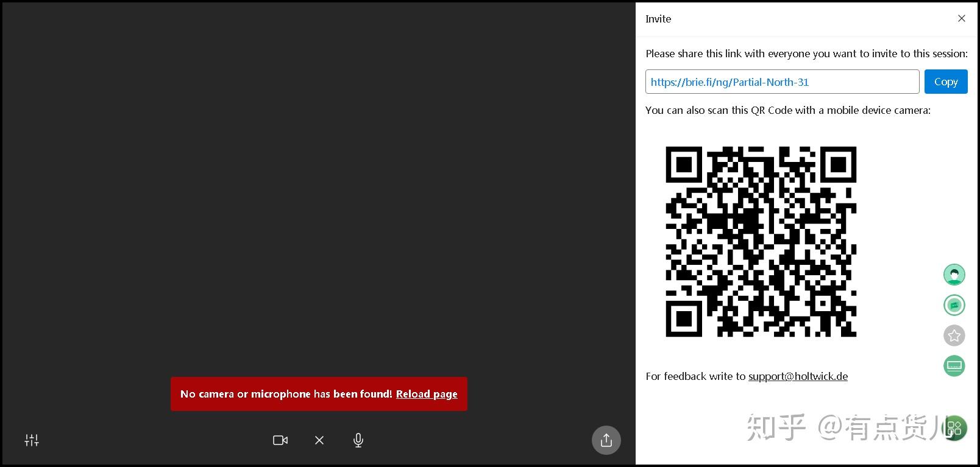
Task: Click the X hang-up icon in the bottom toolbar
Action: point(319,440)
